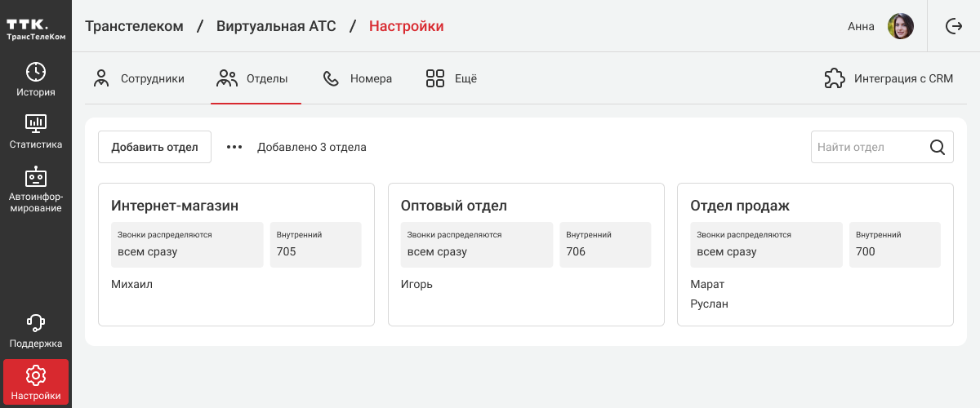Image resolution: width=980 pixels, height=408 pixels.
Task: Select the Настройки gear icon in the sidebar
Action: (36, 375)
